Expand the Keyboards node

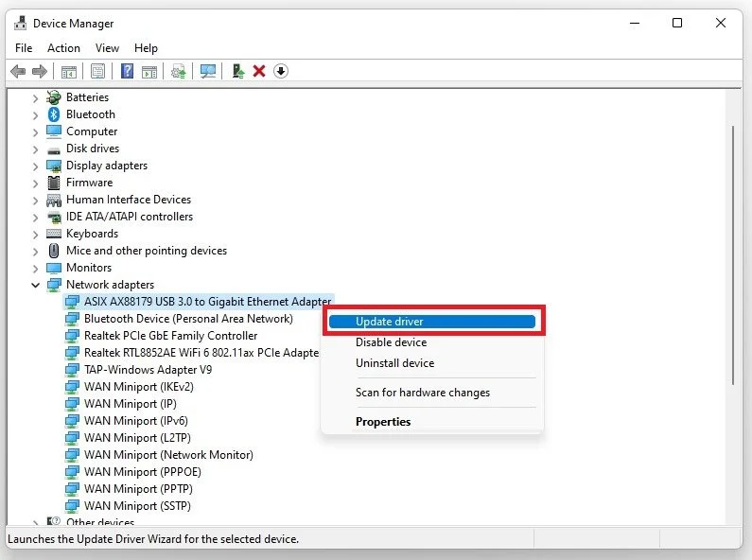point(35,235)
